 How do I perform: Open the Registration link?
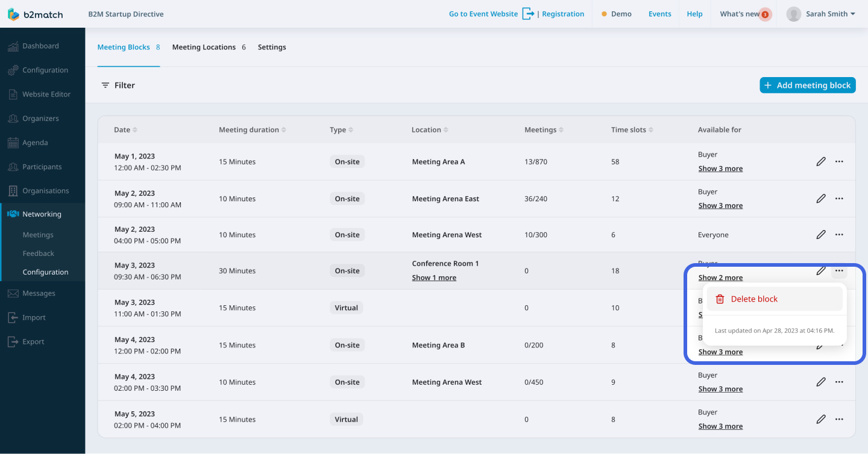coord(563,14)
